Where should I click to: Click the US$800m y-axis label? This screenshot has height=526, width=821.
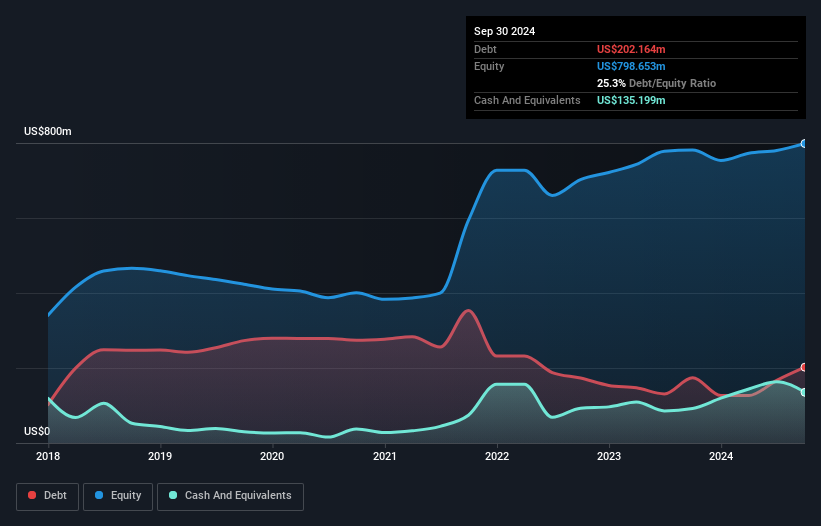(x=48, y=131)
